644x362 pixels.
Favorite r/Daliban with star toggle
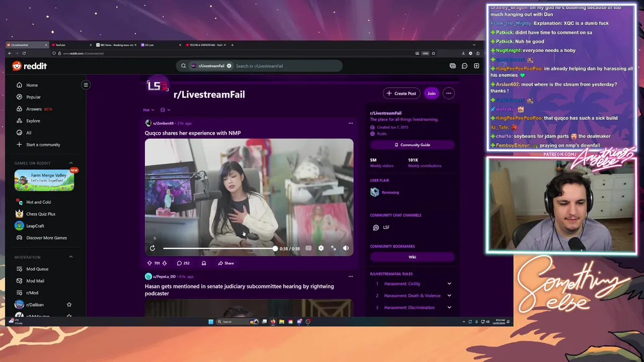click(69, 305)
